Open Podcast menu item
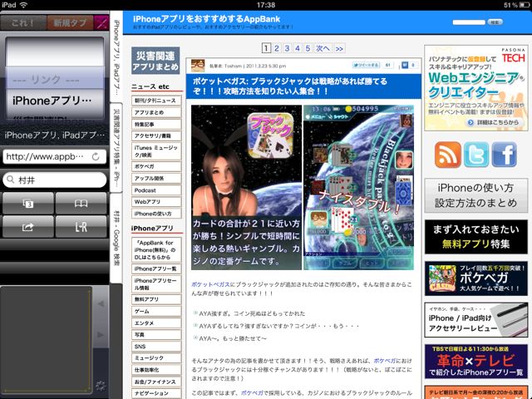This screenshot has width=532, height=399. [x=156, y=190]
